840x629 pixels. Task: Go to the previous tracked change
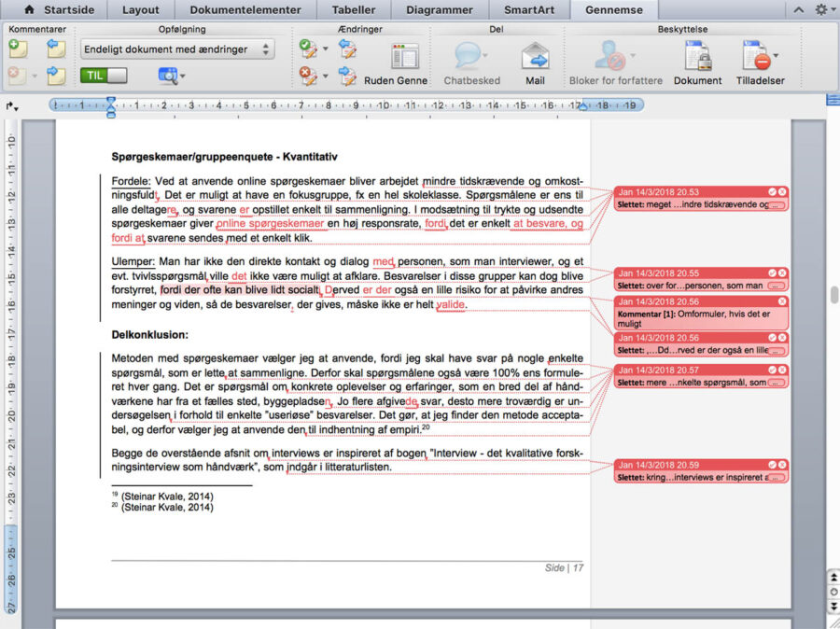click(348, 49)
